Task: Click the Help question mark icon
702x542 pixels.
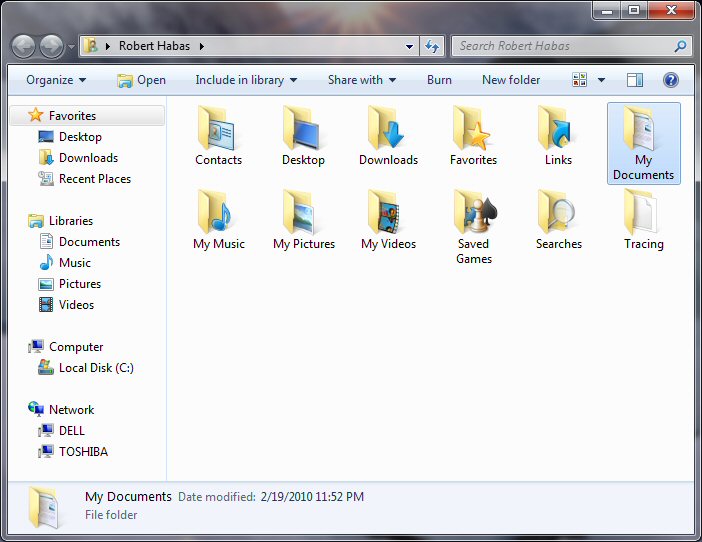Action: coord(671,80)
